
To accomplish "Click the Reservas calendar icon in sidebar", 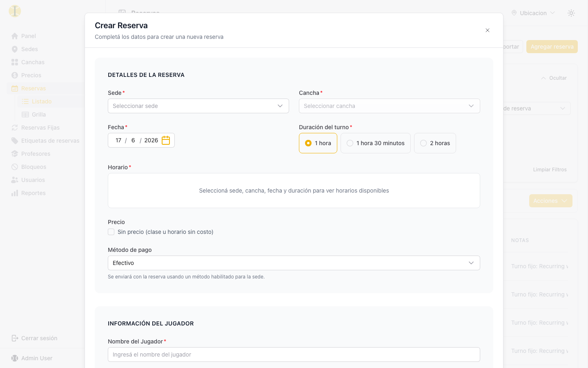I will 15,88.
